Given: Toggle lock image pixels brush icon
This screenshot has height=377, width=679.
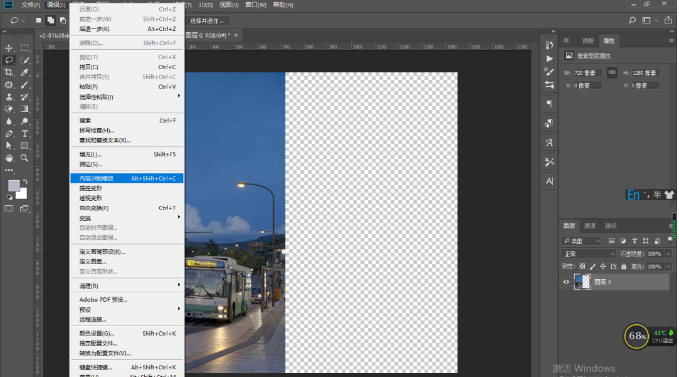Looking at the screenshot, I should 592,266.
